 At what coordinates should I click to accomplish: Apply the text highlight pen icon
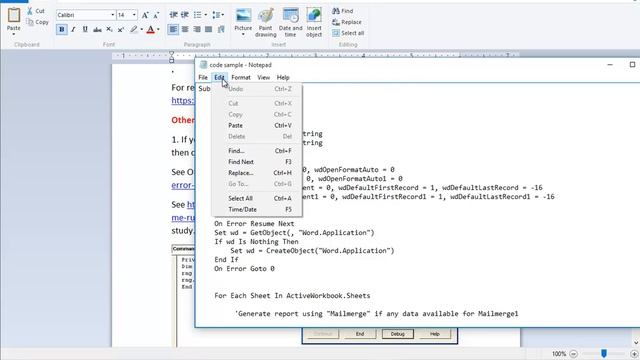[x=133, y=29]
